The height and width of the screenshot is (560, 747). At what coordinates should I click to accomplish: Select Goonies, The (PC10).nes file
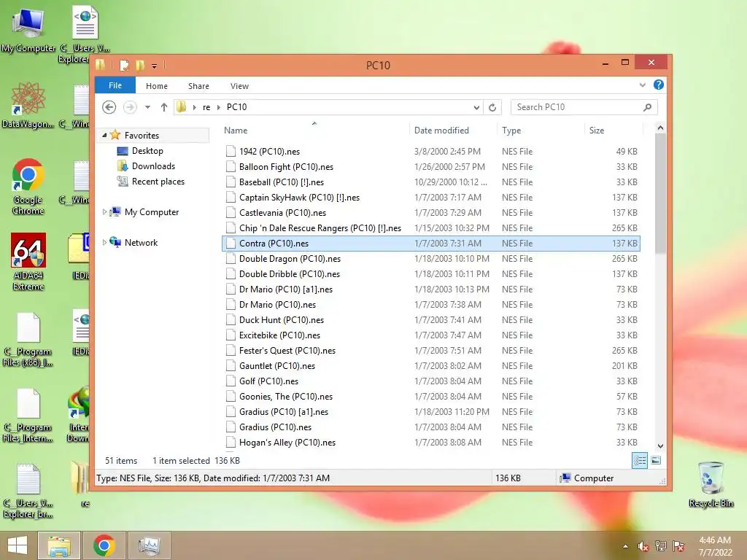click(430, 397)
